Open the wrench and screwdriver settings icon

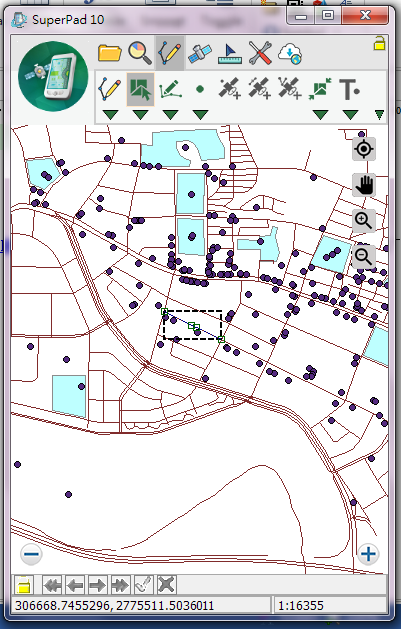[260, 53]
